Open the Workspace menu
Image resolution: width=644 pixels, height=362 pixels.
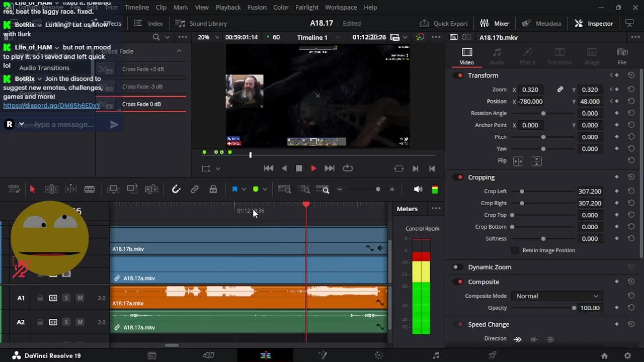click(x=341, y=7)
